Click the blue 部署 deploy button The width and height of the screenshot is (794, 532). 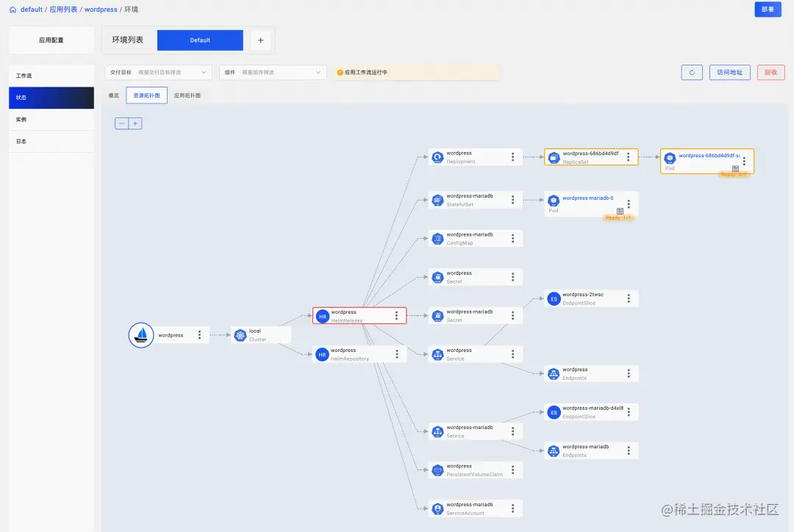[768, 9]
